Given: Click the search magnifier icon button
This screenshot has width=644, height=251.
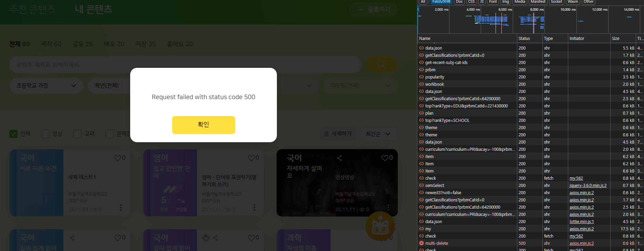Looking at the screenshot, I should (x=381, y=64).
